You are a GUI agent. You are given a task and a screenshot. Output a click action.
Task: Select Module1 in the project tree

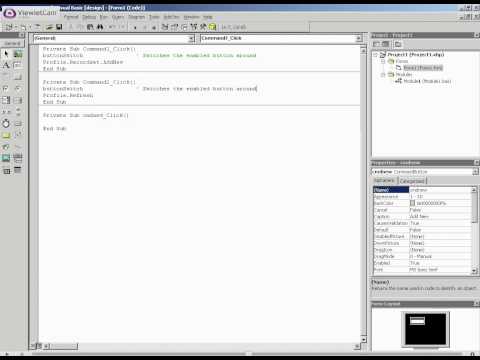pyautogui.click(x=427, y=81)
